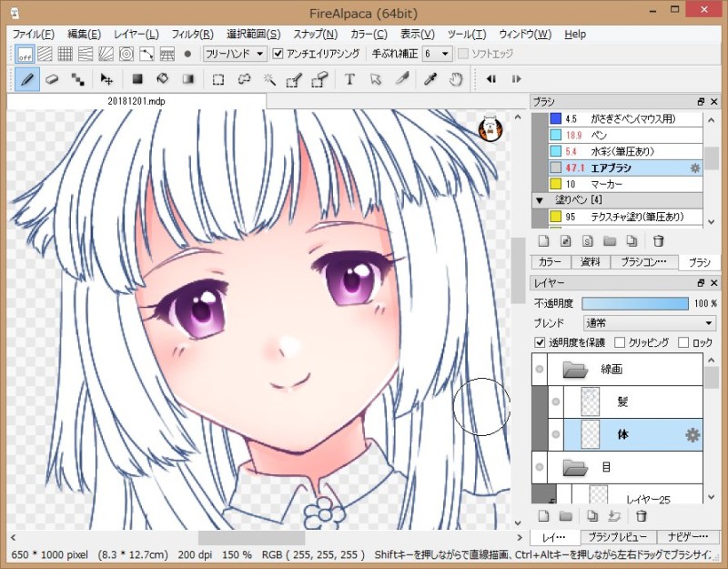
Task: Open the ブレンド mode dropdown
Action: point(649,323)
